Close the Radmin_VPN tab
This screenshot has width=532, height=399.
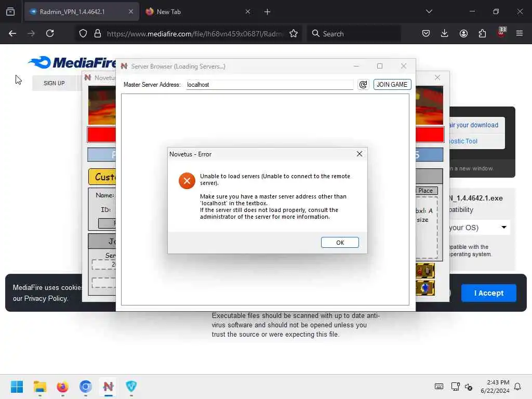tap(131, 12)
